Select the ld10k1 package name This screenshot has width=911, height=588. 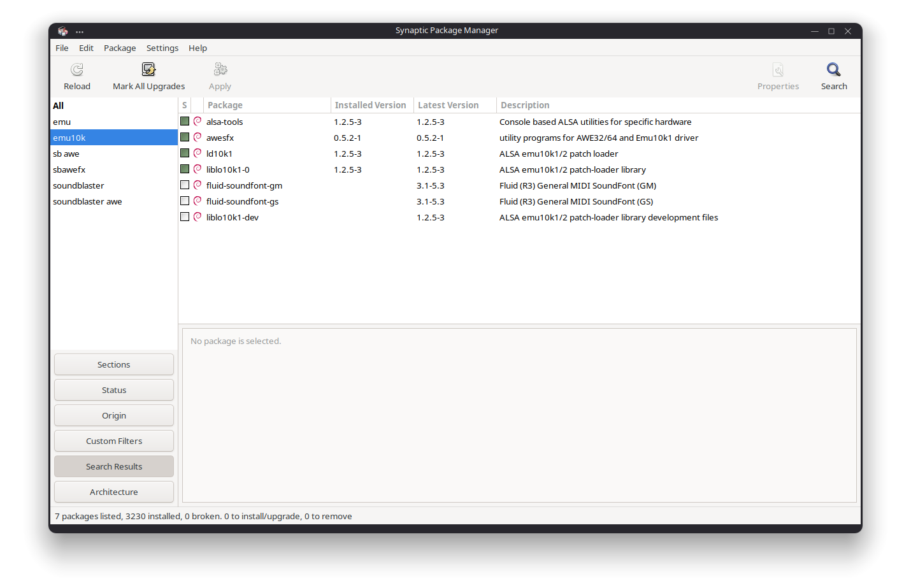click(x=219, y=154)
